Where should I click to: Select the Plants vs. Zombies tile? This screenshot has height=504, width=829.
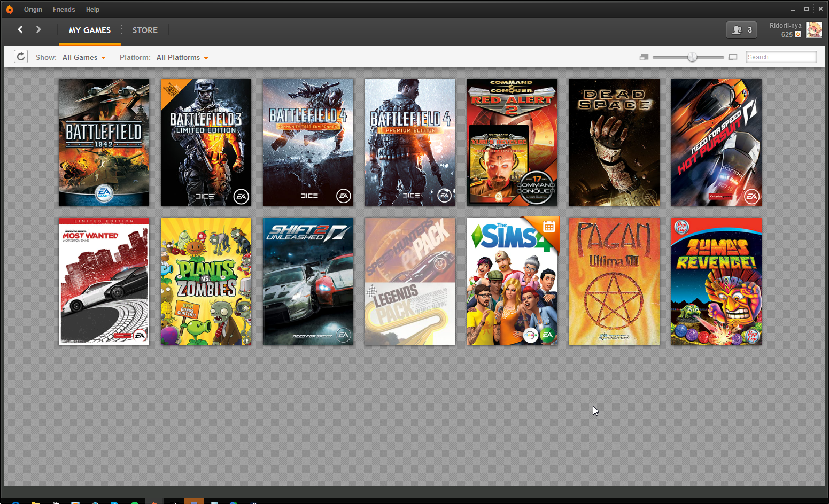206,282
